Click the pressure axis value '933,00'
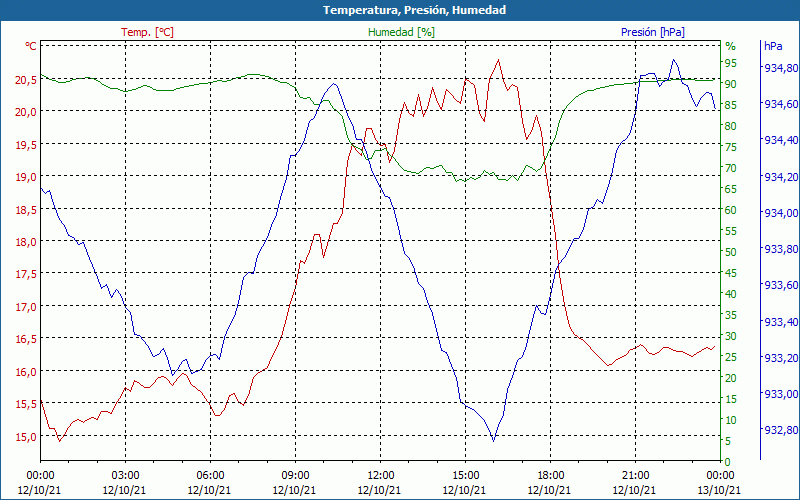 click(x=781, y=394)
